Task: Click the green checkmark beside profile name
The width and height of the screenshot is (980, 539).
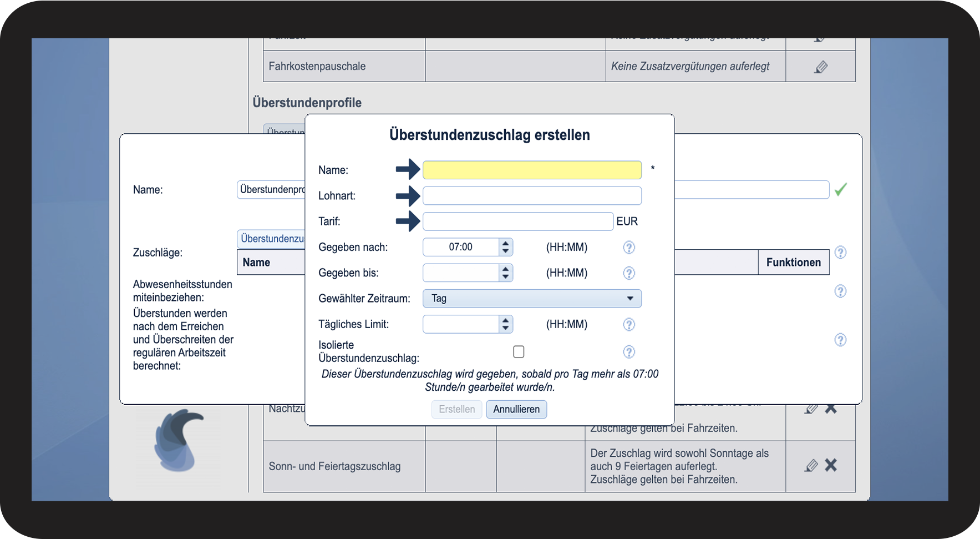Action: pos(840,190)
